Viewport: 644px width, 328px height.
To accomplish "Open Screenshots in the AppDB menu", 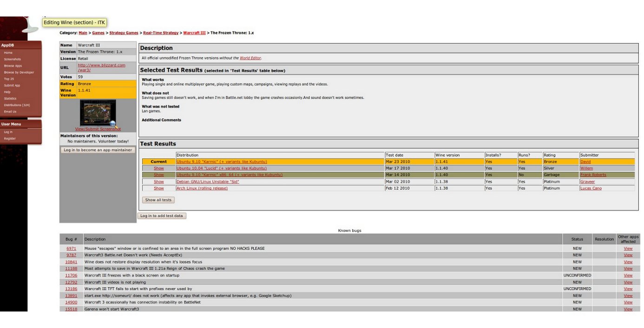I will (x=13, y=59).
